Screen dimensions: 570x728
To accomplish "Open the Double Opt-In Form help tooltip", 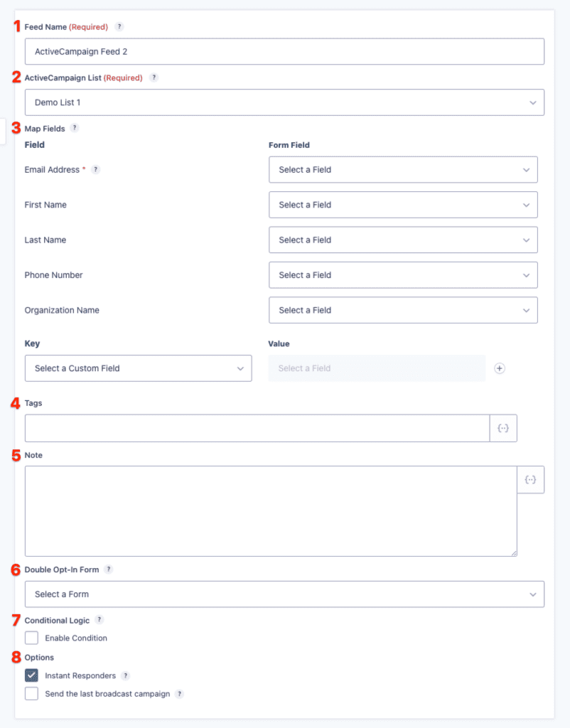I will pyautogui.click(x=108, y=569).
